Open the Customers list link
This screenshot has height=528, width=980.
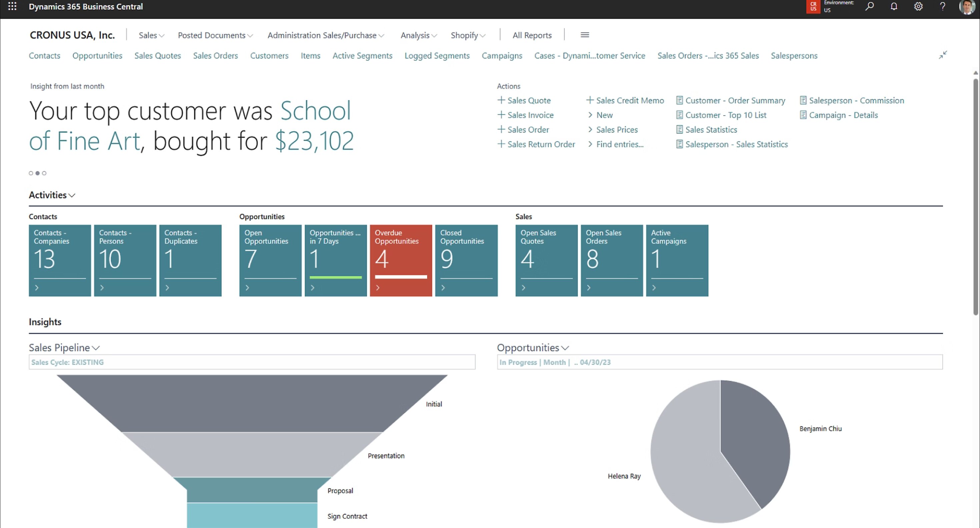269,56
